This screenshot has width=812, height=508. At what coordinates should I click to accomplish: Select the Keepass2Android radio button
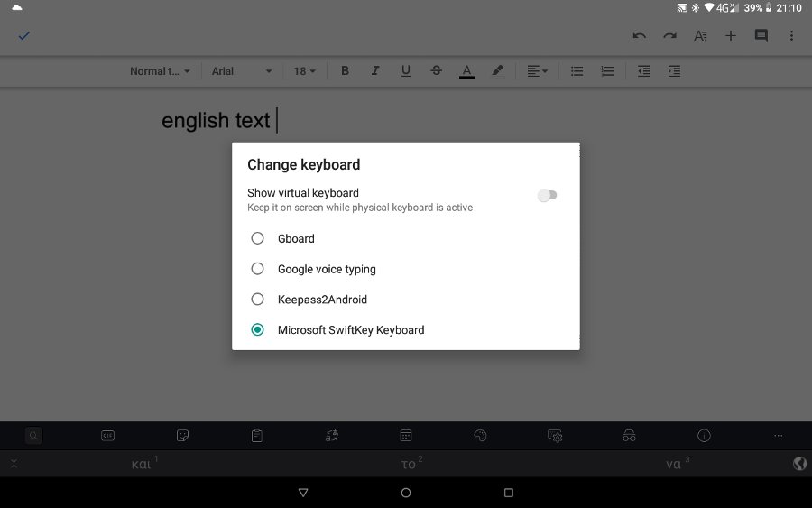click(x=257, y=300)
